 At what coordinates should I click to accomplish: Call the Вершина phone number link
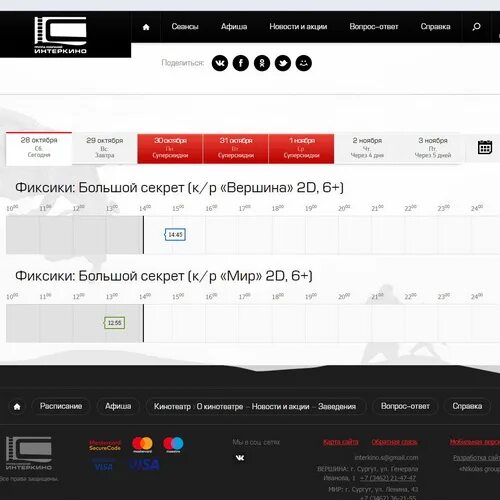tap(388, 478)
